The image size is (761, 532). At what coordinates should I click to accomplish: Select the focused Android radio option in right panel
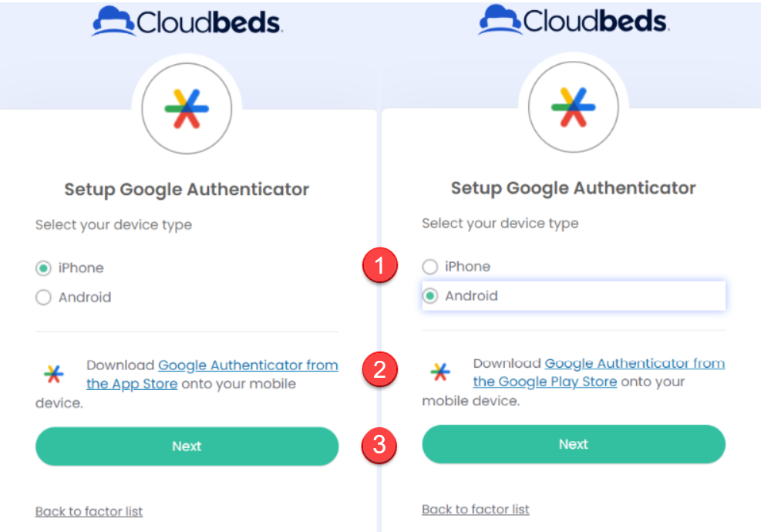pyautogui.click(x=430, y=296)
